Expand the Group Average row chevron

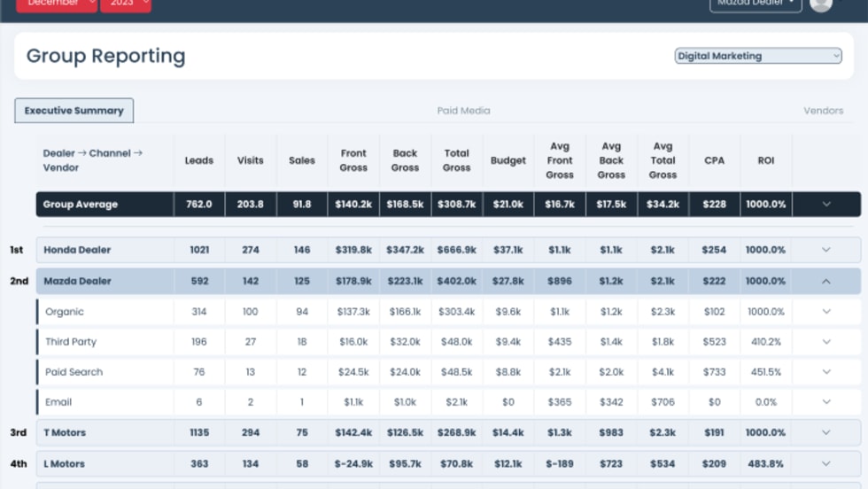(x=825, y=205)
